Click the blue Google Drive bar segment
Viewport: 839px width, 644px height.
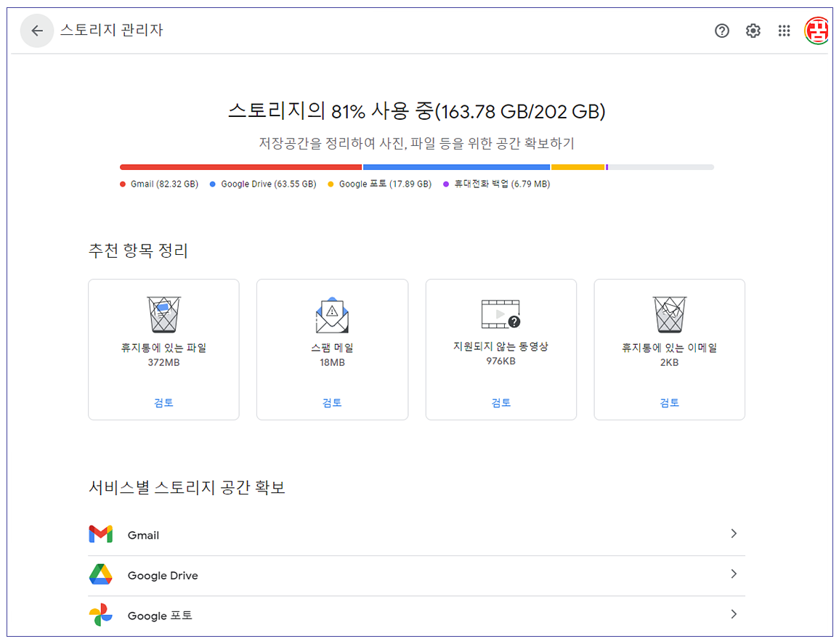coord(456,168)
